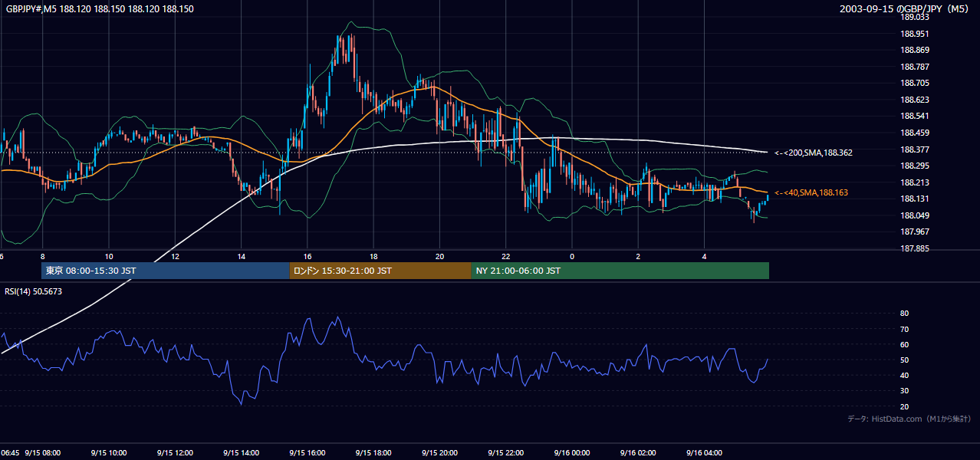
Task: Select the 9/15 18:00 date axis label
Action: [x=373, y=452]
